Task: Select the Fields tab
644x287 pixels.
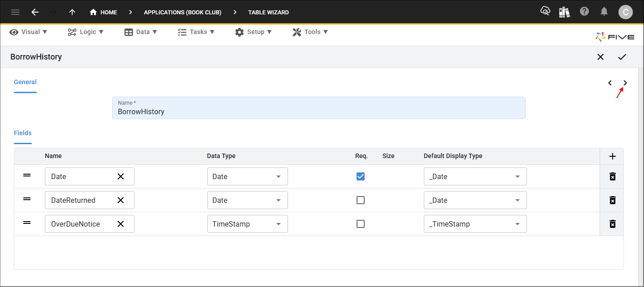Action: coord(23,133)
